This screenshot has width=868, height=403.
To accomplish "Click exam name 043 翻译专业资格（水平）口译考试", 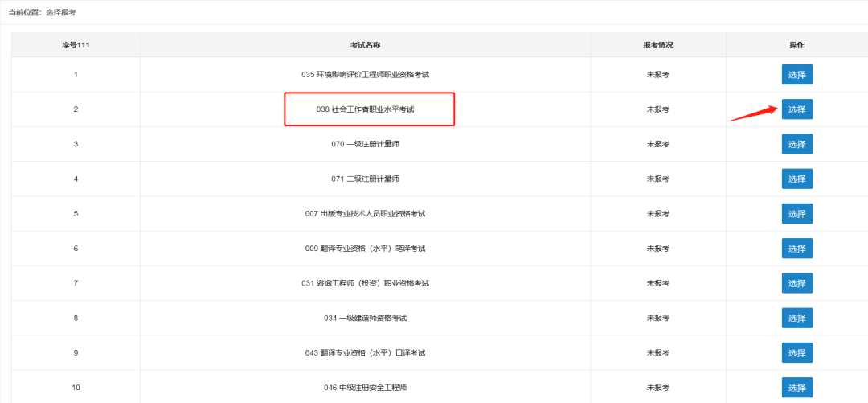I will click(366, 352).
